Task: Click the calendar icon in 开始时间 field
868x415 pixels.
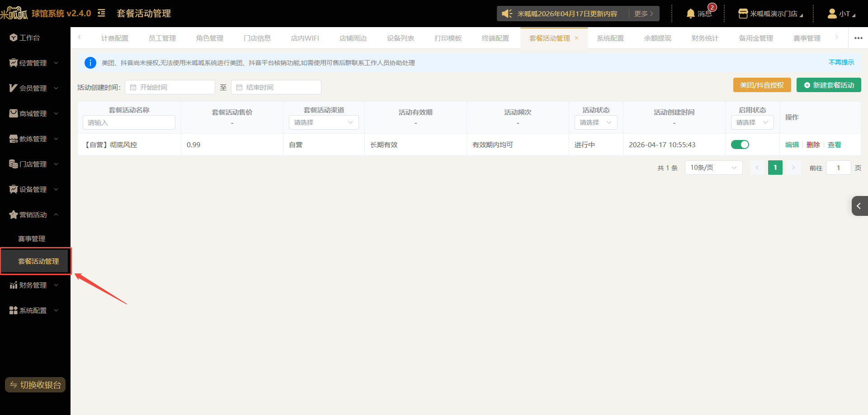Action: click(x=133, y=87)
